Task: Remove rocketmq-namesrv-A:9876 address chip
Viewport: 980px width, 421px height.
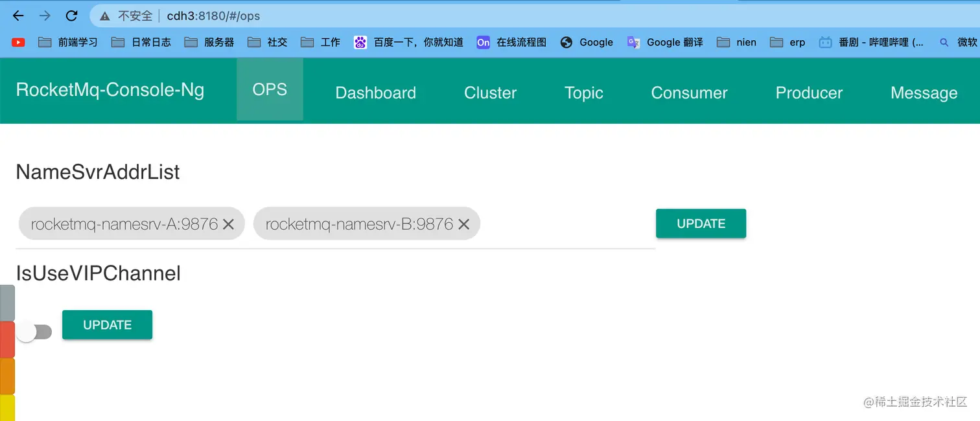Action: pos(228,224)
